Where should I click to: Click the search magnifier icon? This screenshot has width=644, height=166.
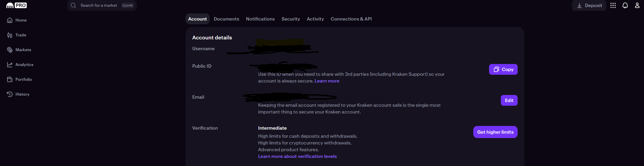(73, 5)
